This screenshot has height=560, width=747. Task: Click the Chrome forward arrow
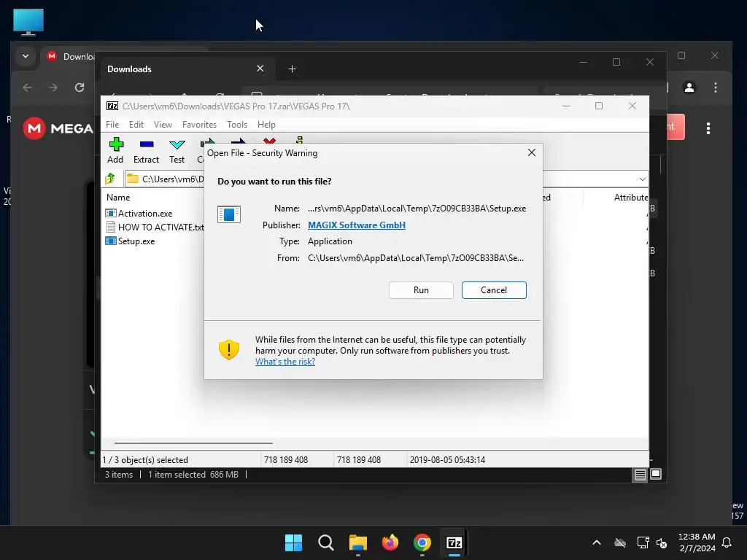(53, 87)
